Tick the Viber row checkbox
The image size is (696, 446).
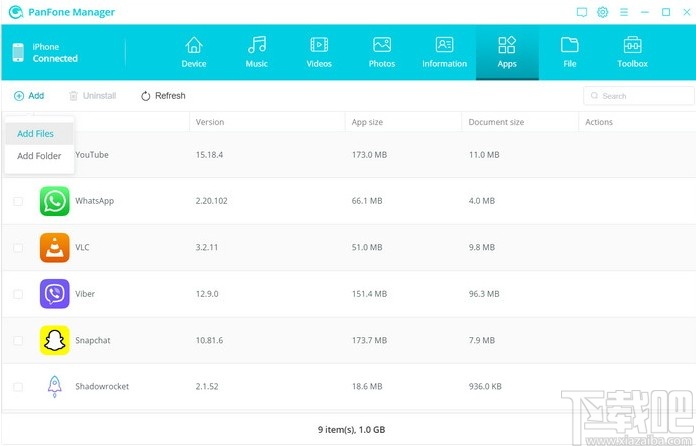(18, 294)
